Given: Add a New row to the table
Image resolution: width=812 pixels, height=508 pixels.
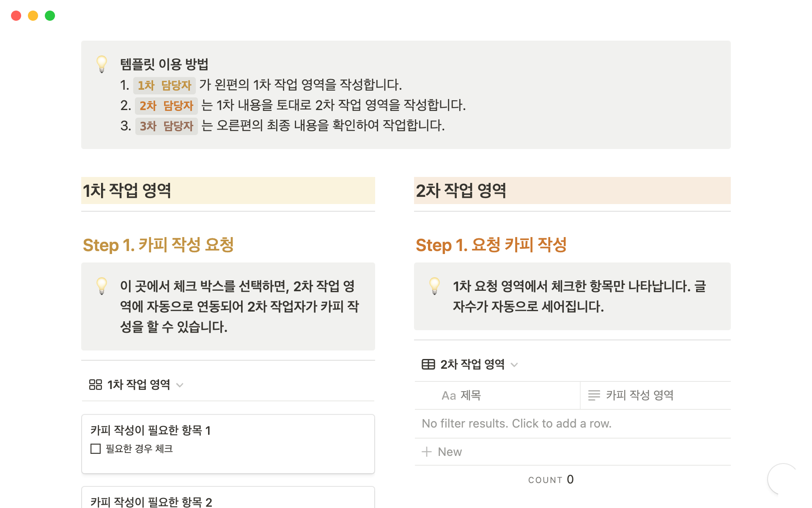Looking at the screenshot, I should click(x=450, y=452).
